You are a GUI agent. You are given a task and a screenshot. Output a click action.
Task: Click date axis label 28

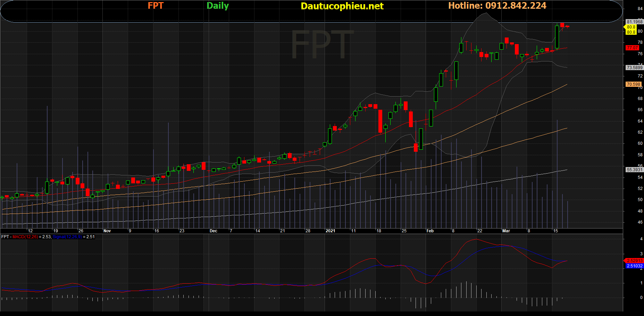click(x=308, y=231)
